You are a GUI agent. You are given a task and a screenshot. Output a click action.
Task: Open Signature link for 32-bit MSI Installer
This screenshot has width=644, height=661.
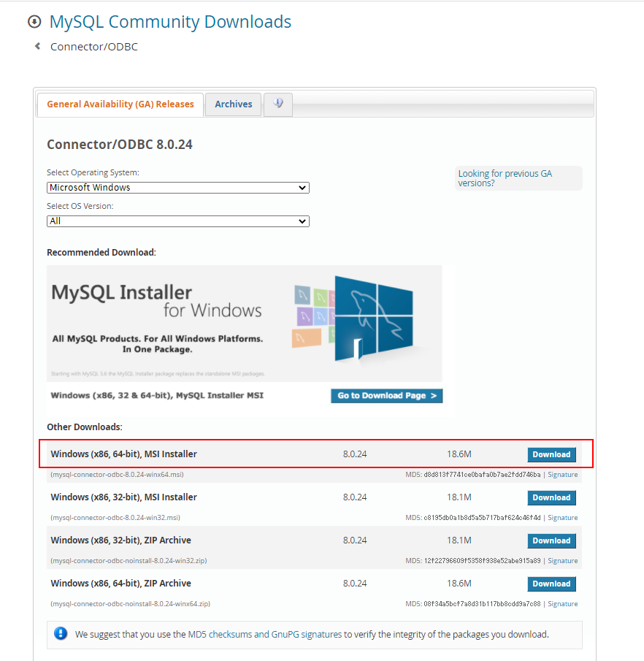(562, 518)
